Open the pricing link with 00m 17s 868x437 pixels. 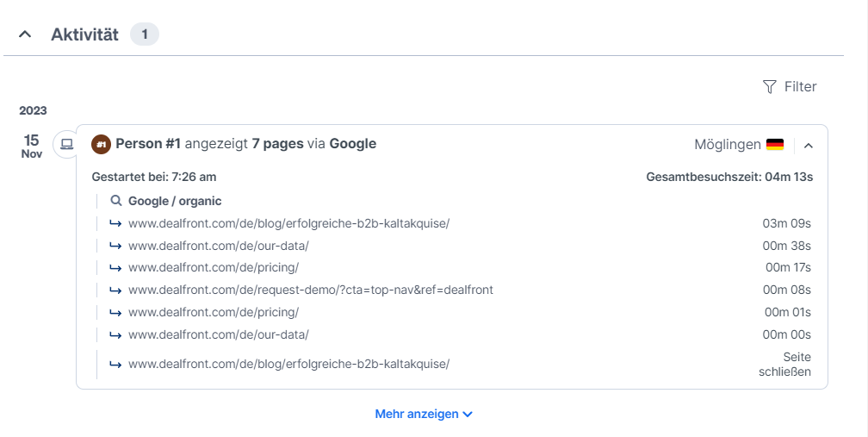[214, 267]
